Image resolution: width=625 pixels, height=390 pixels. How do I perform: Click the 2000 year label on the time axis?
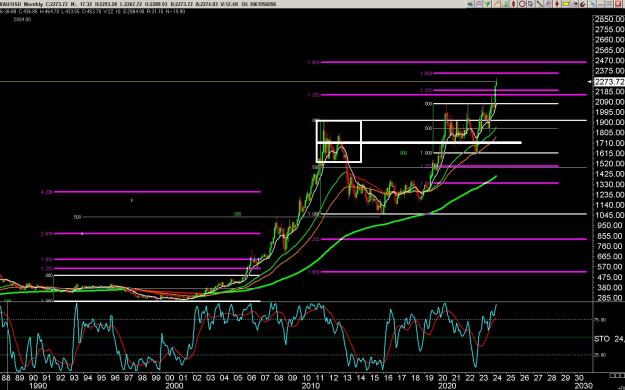[x=174, y=386]
